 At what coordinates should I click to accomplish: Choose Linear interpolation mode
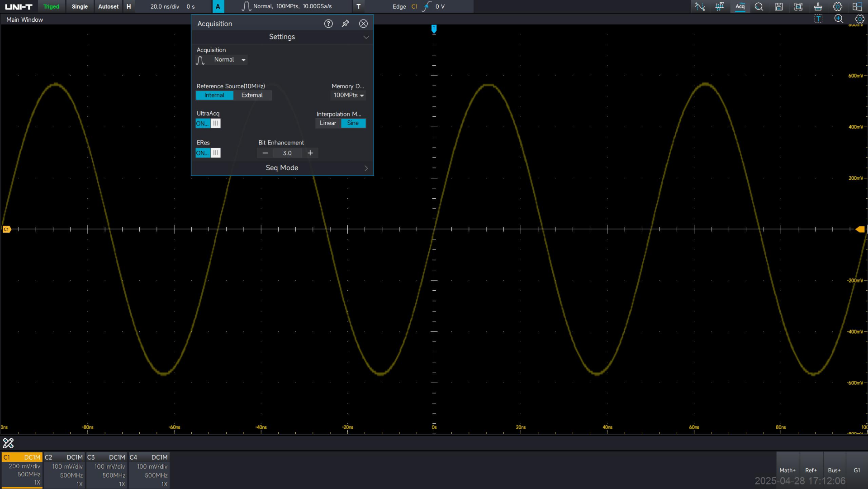[327, 123]
